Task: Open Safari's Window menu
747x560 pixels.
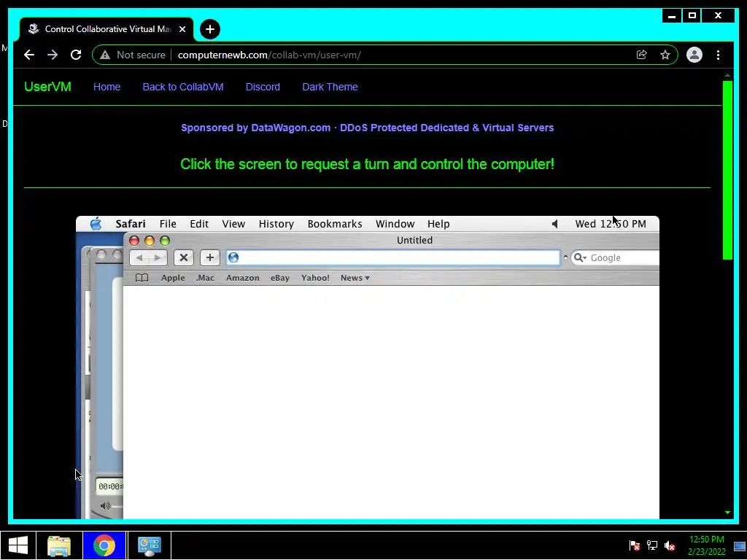Action: 395,224
